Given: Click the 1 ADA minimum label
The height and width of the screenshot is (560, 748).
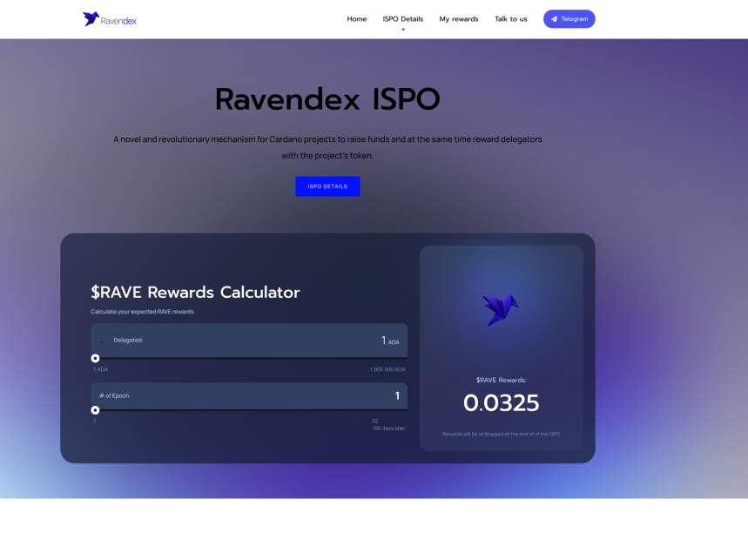Looking at the screenshot, I should 99,368.
